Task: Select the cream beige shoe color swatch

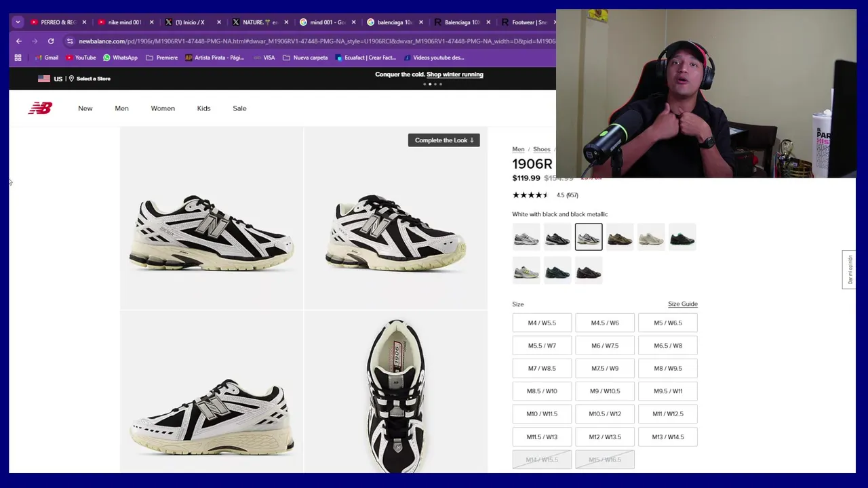Action: coord(651,238)
